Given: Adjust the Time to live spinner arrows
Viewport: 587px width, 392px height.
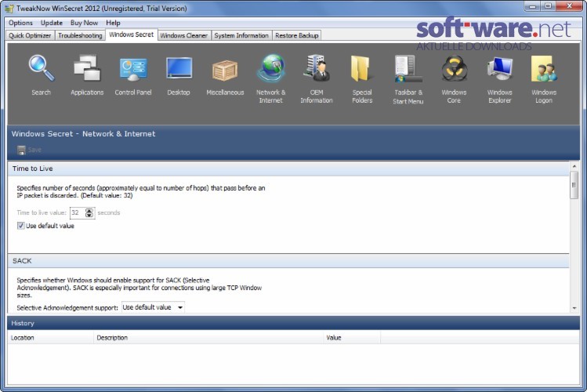Looking at the screenshot, I should pyautogui.click(x=89, y=212).
